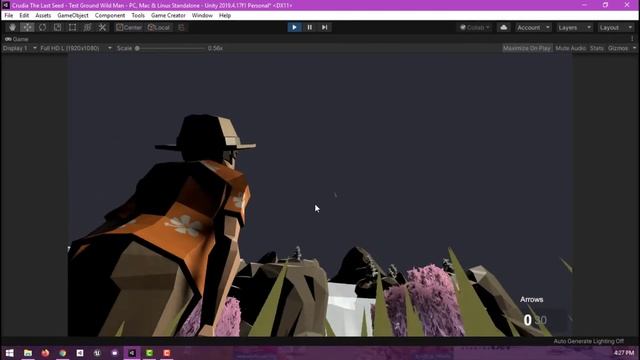Open the GameObject menu
640x360 pixels.
pyautogui.click(x=73, y=16)
